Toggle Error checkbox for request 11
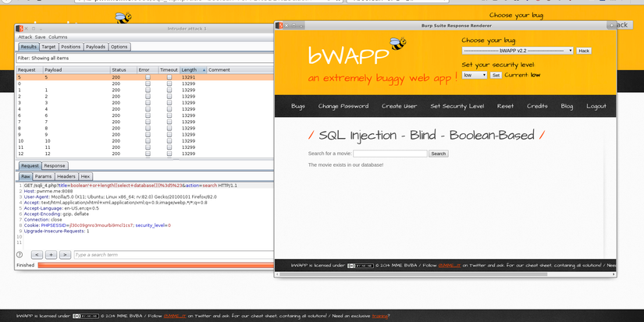 [x=148, y=147]
